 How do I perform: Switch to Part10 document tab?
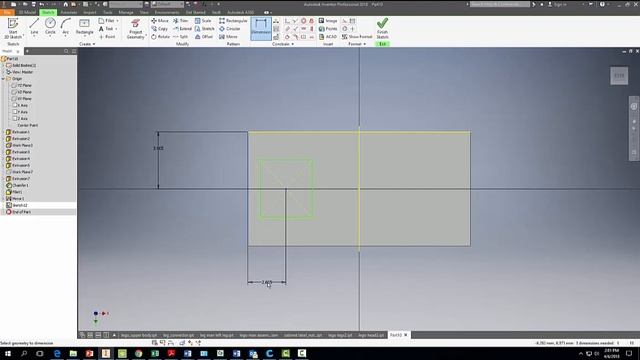pos(396,335)
